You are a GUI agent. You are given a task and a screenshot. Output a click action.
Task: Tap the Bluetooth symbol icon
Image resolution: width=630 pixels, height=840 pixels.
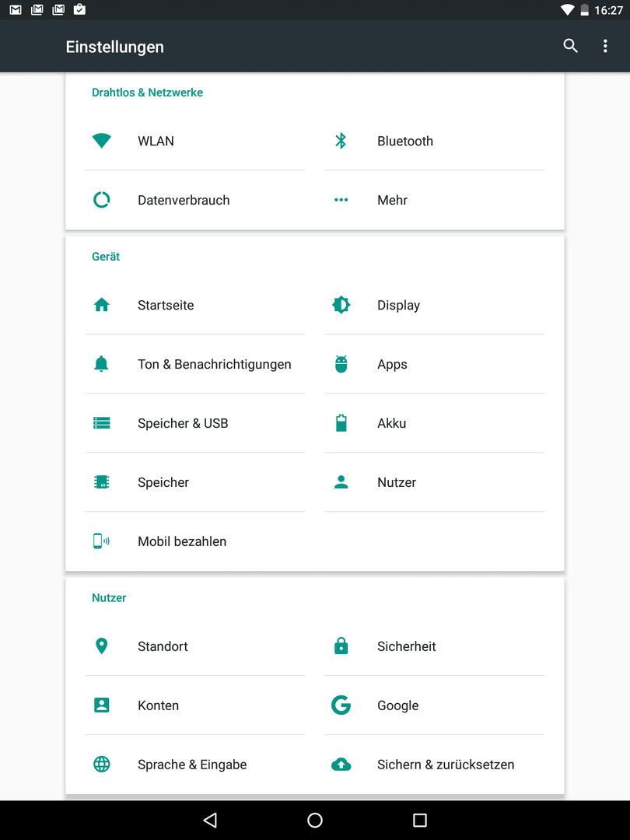[x=341, y=141]
